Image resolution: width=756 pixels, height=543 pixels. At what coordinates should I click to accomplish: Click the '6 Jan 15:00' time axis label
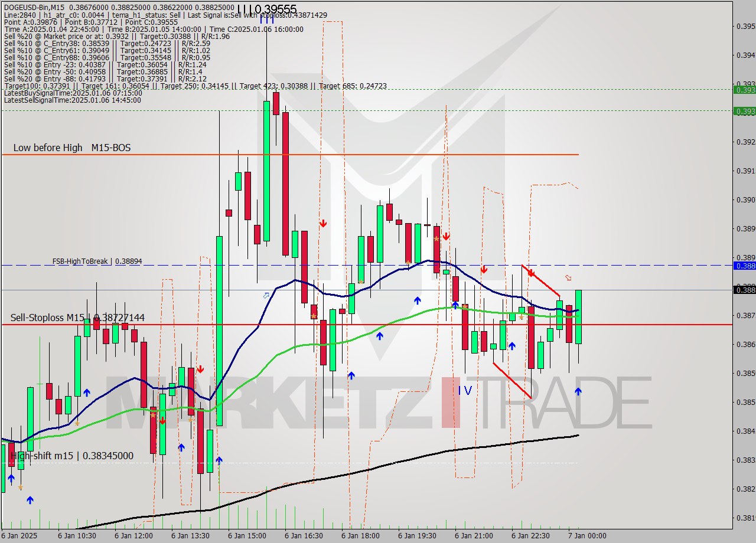click(247, 536)
